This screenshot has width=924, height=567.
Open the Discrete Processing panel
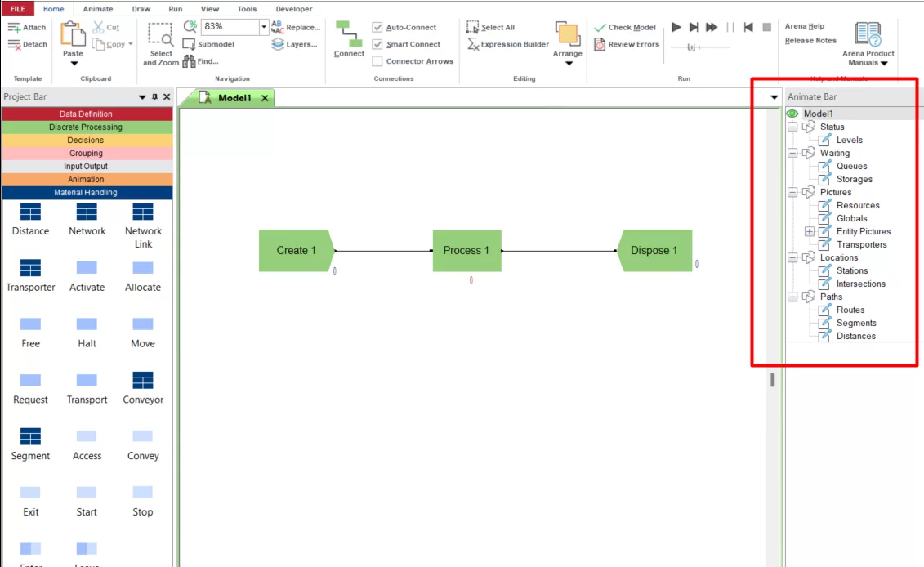(x=87, y=127)
